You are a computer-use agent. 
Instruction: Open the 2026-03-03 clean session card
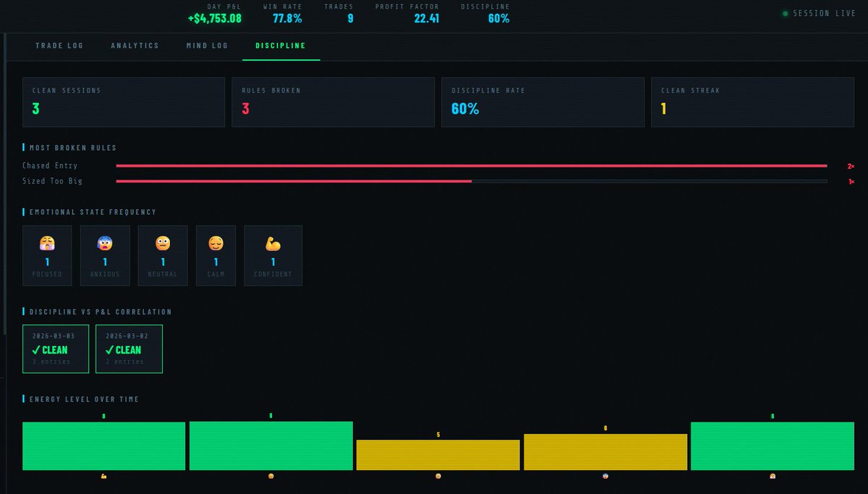[x=56, y=349]
